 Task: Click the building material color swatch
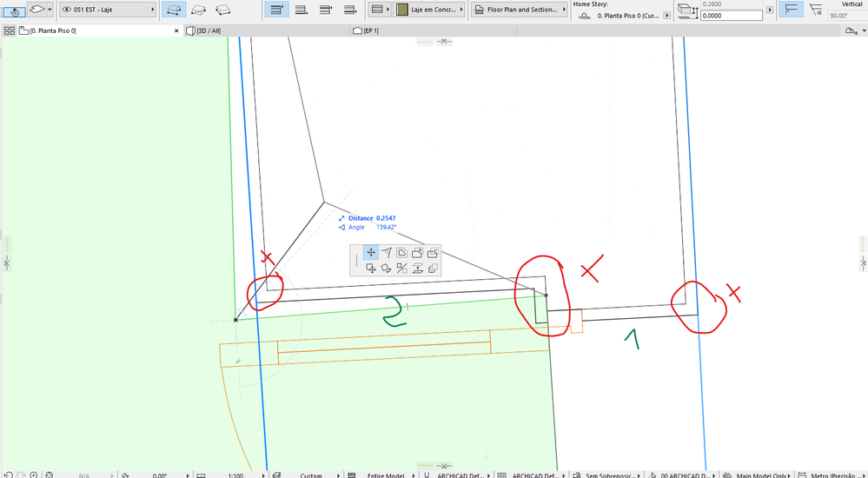pos(402,10)
